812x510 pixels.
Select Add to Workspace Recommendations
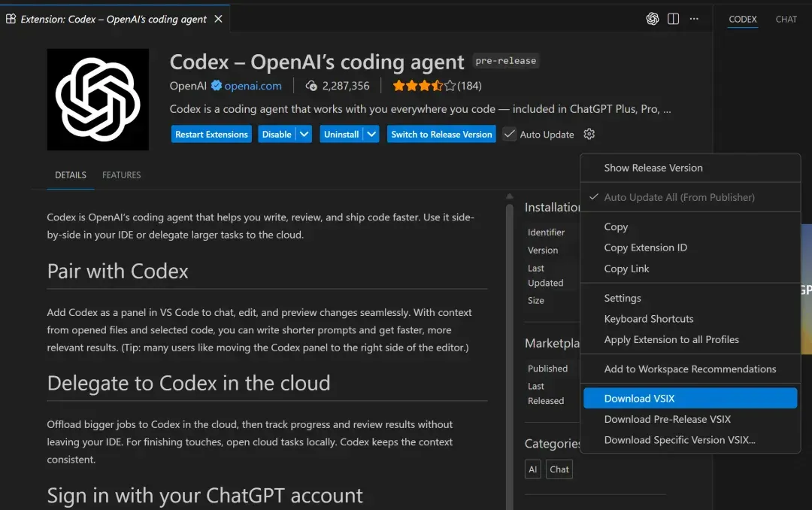[x=690, y=369]
